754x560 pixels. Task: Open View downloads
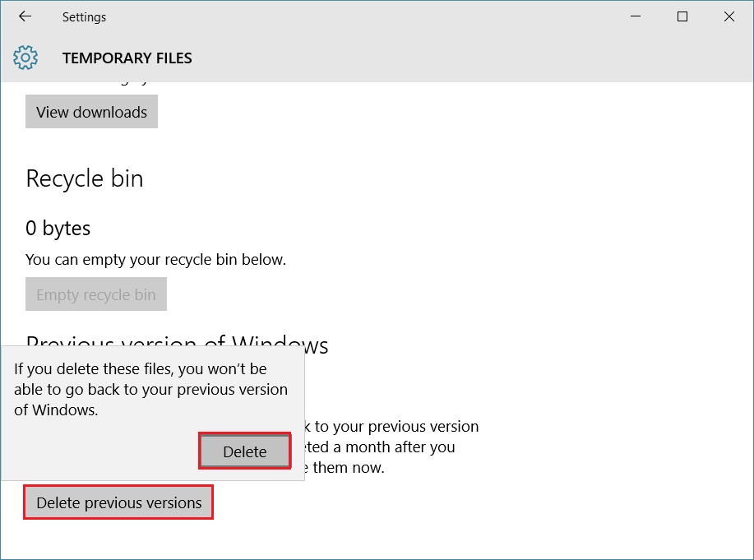tap(91, 112)
